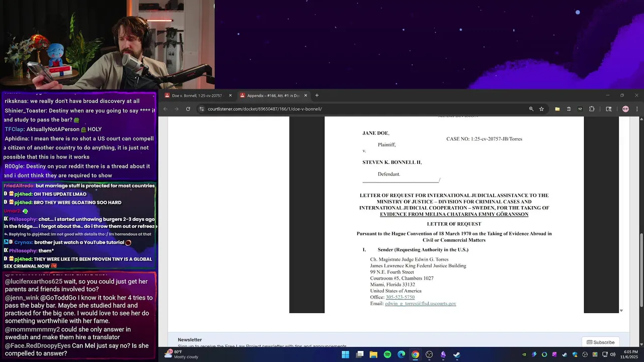Screen dimensions: 644x362
Task: Open the trash-can extension in the toolbar
Action: coord(569,109)
